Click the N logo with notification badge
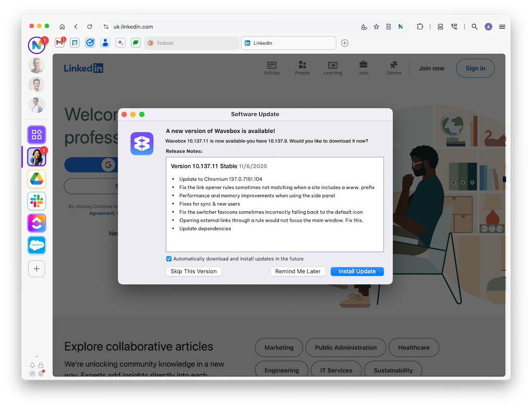The image size is (532, 408). [37, 45]
